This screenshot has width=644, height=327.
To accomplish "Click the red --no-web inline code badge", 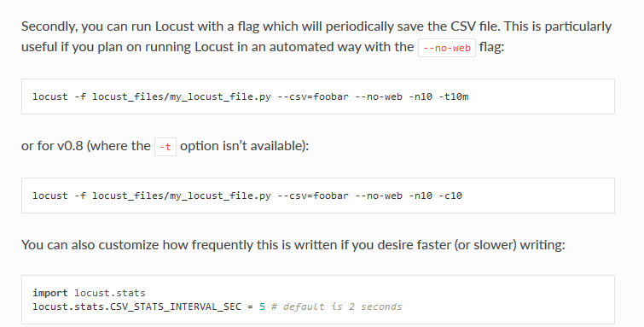I will pyautogui.click(x=447, y=48).
